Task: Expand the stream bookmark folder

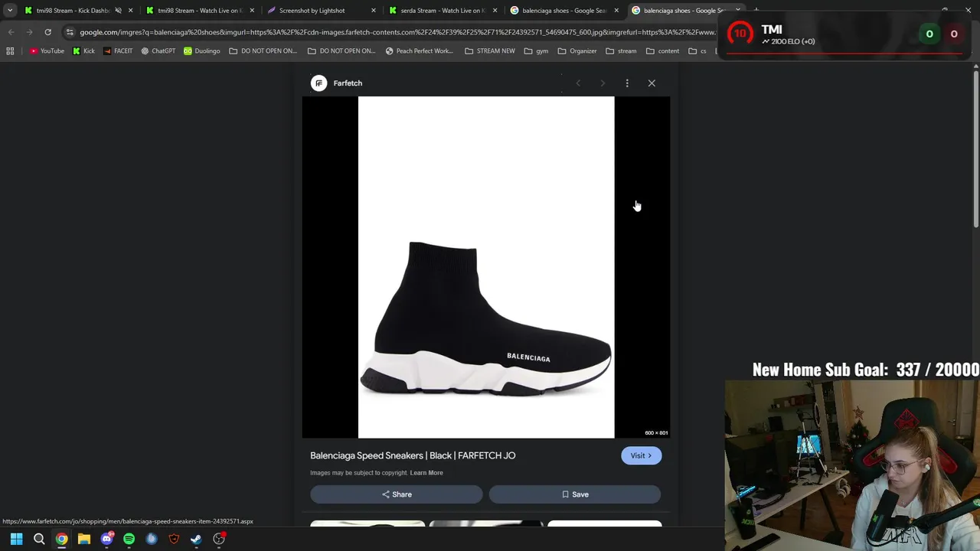Action: [x=621, y=51]
